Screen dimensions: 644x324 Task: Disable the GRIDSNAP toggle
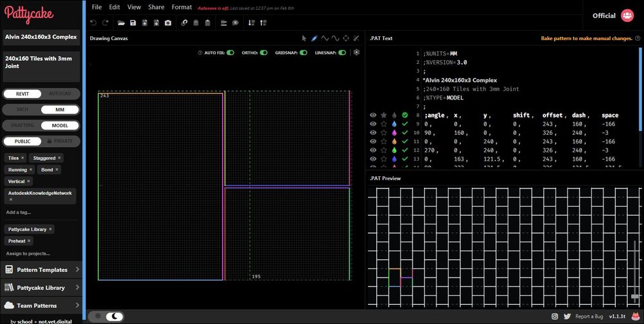(302, 52)
